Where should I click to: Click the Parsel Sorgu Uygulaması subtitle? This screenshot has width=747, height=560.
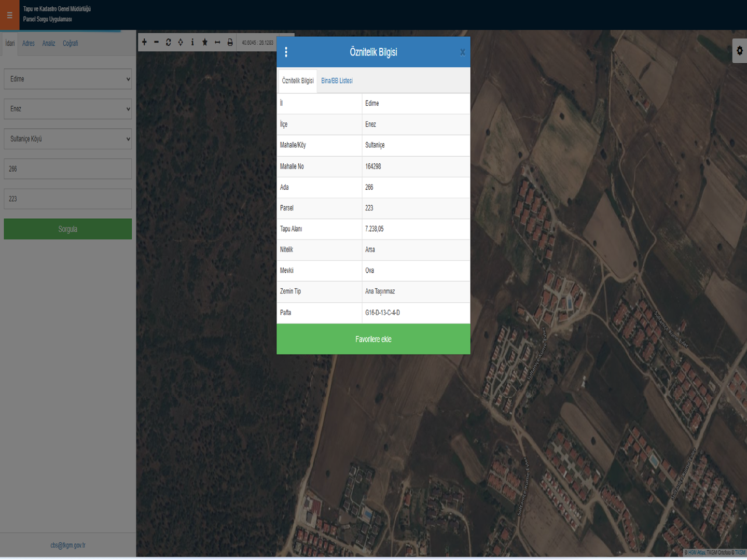pyautogui.click(x=48, y=19)
